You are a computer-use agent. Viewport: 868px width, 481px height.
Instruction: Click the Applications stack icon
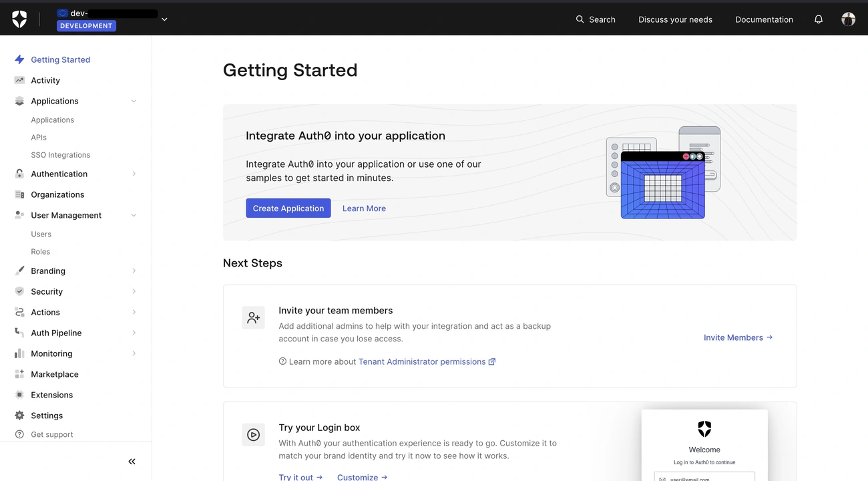click(19, 101)
